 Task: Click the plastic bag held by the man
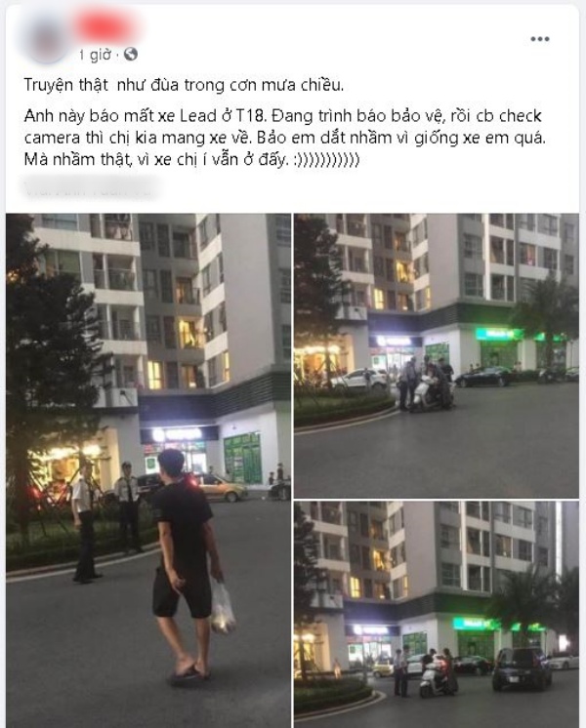coord(223,607)
